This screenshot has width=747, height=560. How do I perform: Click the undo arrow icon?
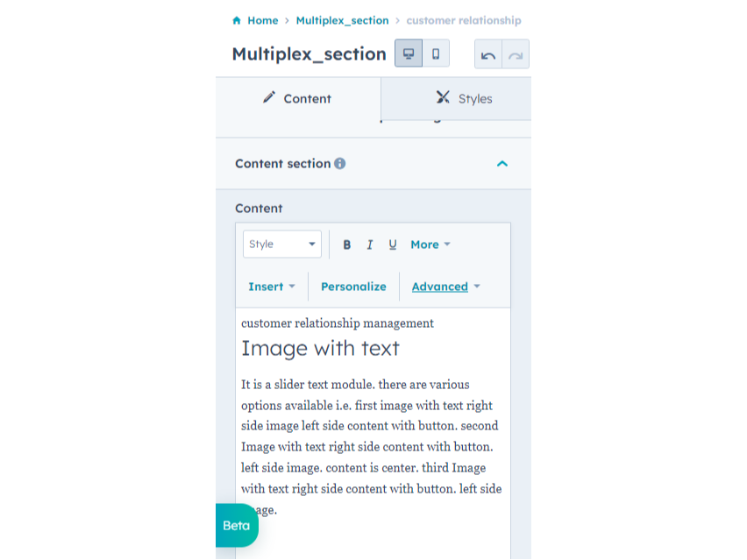[488, 53]
